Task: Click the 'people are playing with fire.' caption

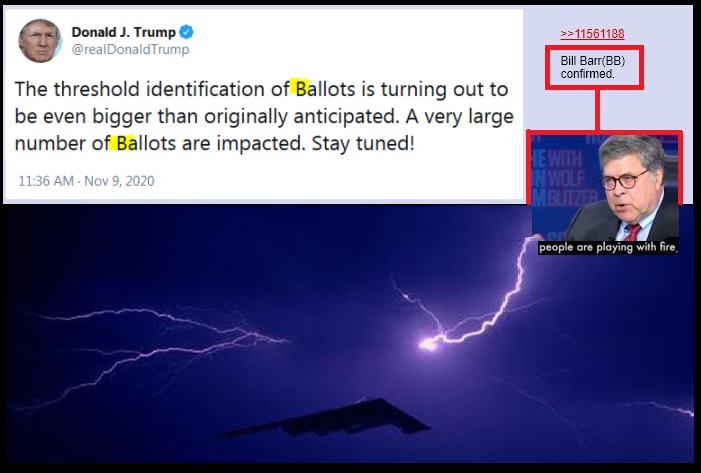Action: (x=608, y=247)
